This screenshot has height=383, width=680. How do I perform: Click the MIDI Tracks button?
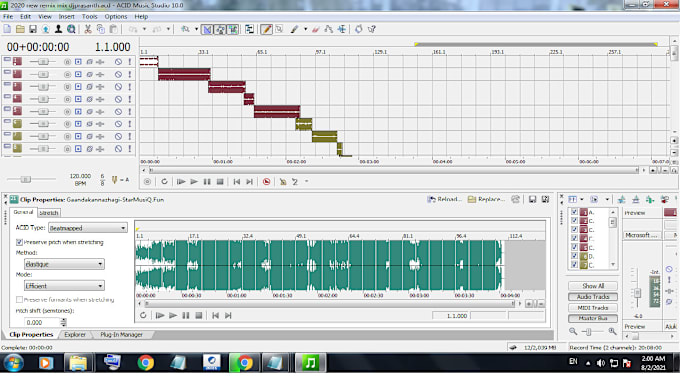coord(593,308)
